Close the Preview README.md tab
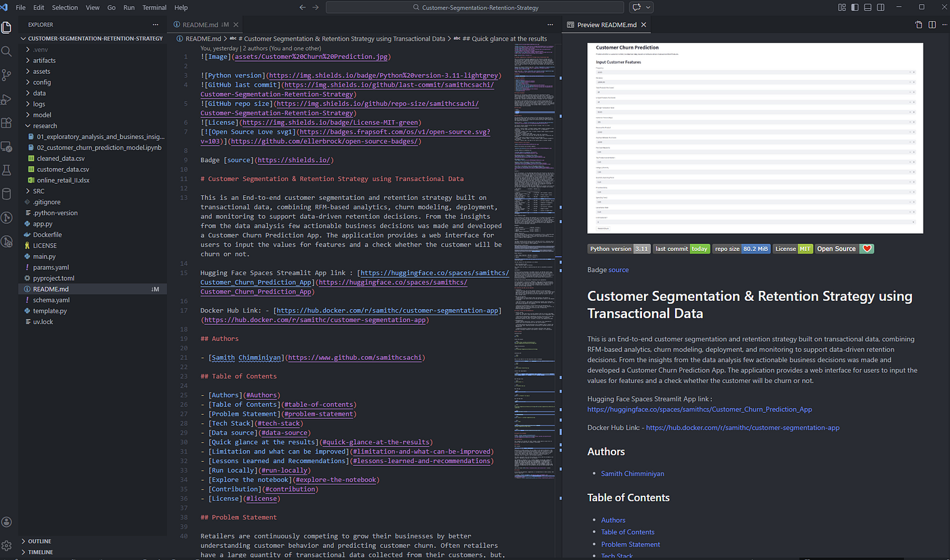950x560 pixels. click(x=643, y=25)
